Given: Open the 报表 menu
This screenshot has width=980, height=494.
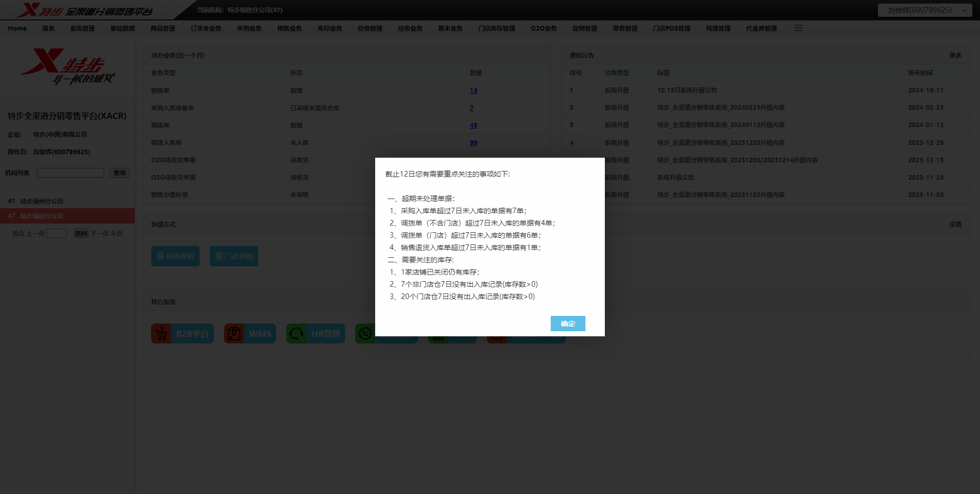Looking at the screenshot, I should [x=48, y=29].
